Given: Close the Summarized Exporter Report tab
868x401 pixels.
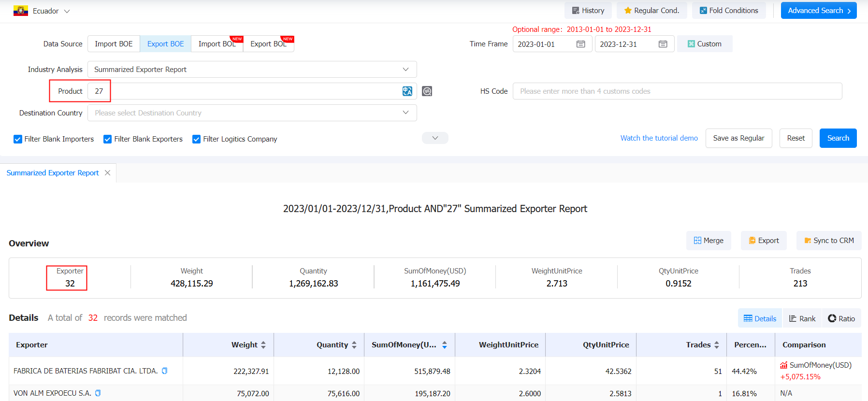Looking at the screenshot, I should tap(107, 173).
